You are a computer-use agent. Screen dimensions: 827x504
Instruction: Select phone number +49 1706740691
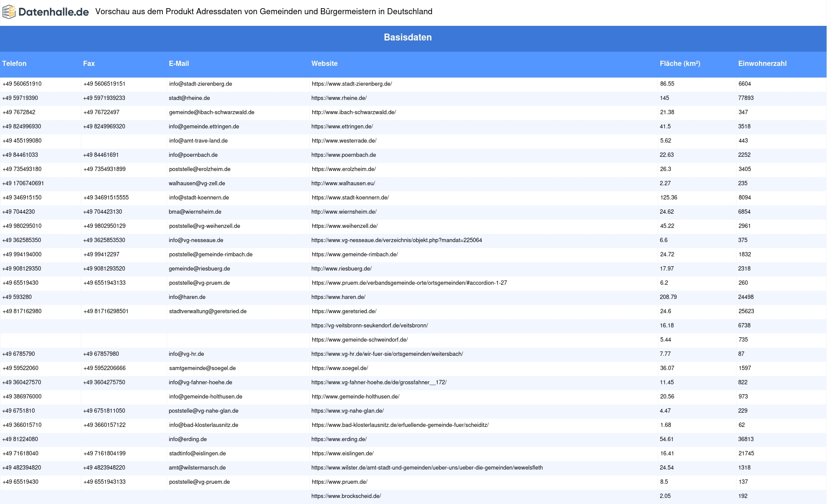(23, 184)
